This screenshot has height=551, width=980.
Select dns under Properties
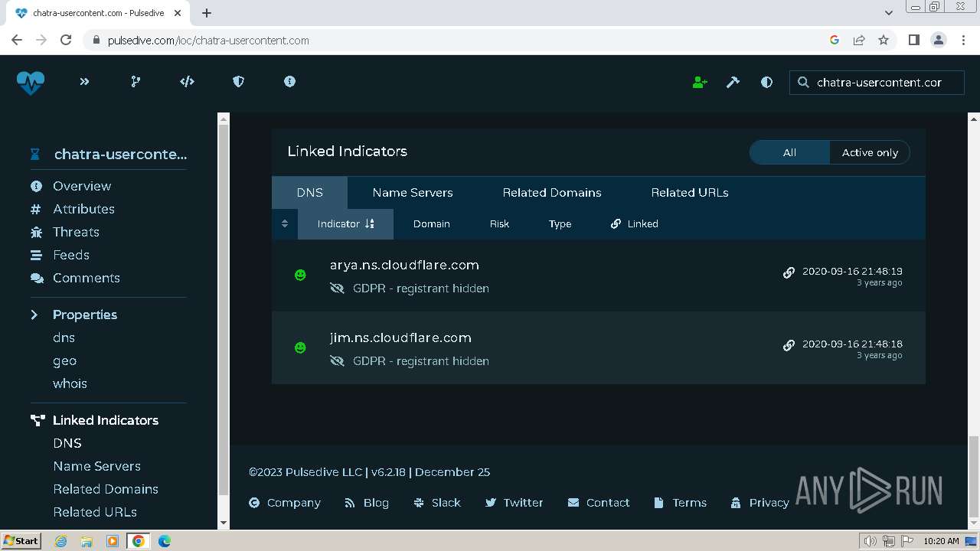pos(64,337)
